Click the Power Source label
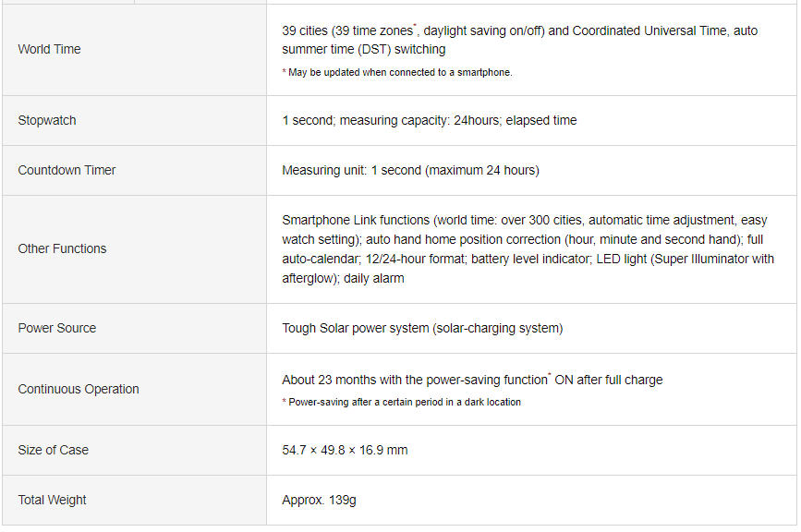Image resolution: width=801 pixels, height=532 pixels. point(56,328)
